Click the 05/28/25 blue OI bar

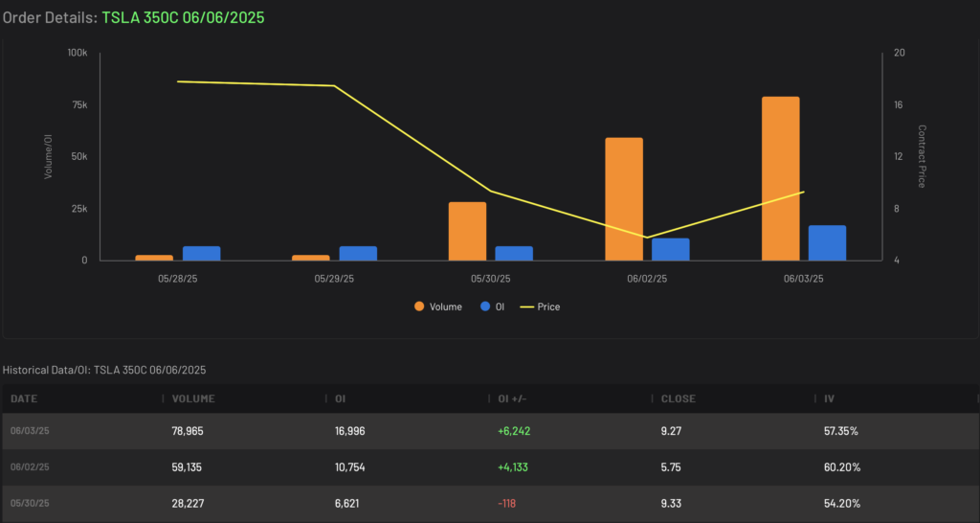[201, 254]
